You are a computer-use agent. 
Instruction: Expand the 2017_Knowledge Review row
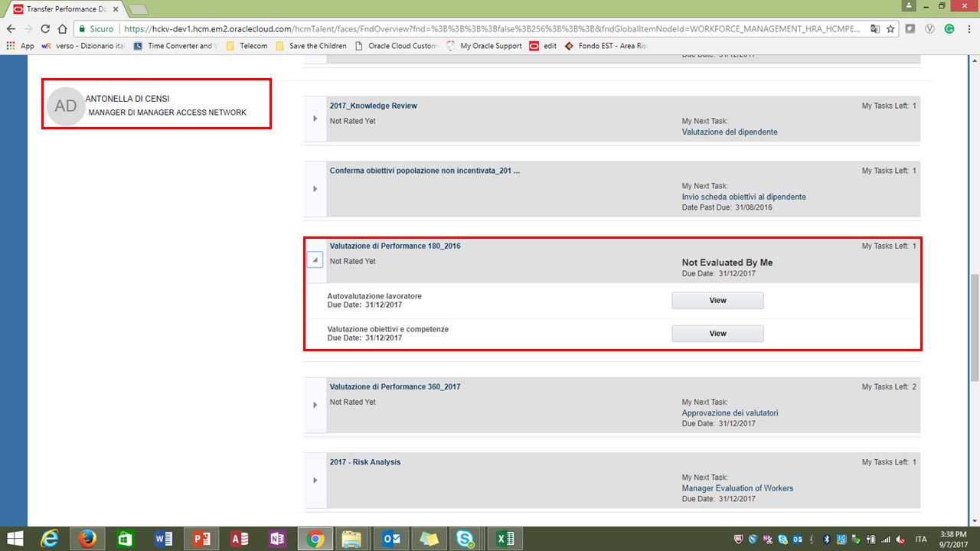point(315,119)
